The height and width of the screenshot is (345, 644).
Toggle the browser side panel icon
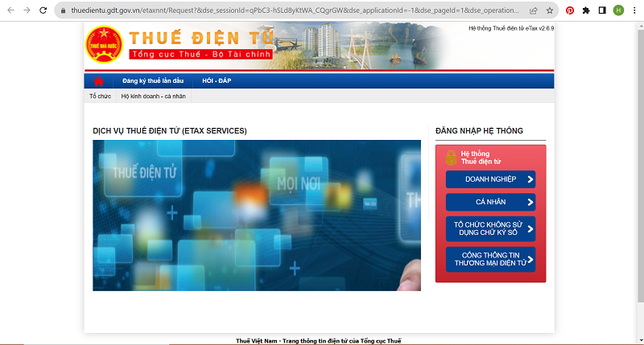click(x=602, y=10)
